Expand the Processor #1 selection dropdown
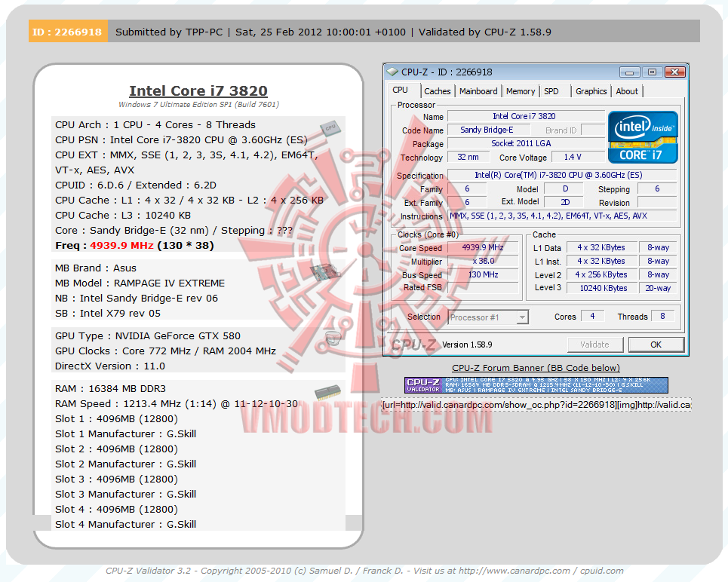 click(522, 317)
